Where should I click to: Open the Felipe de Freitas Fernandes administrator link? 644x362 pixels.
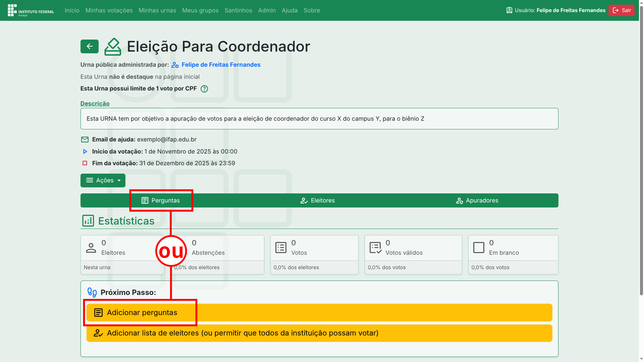tap(221, 65)
